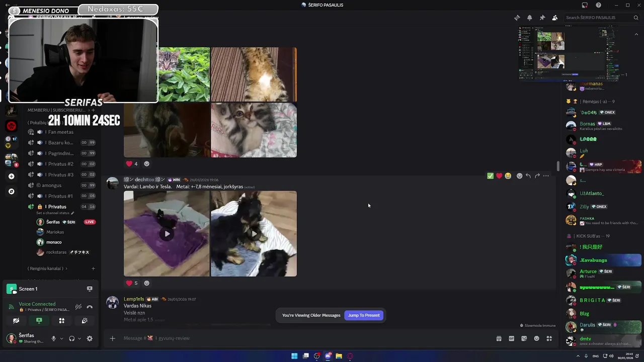Viewport: 644px width, 362px height.
Task: Toggle heart reaction with count 5
Action: (x=132, y=283)
